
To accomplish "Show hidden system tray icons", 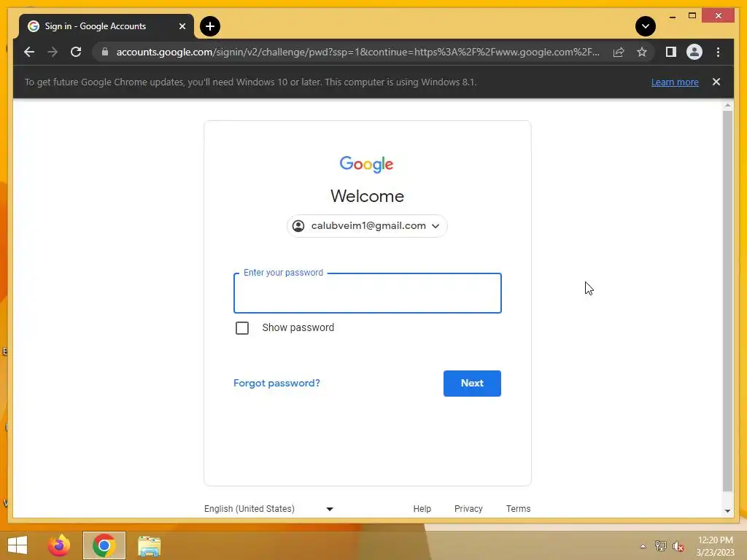I will tap(643, 546).
